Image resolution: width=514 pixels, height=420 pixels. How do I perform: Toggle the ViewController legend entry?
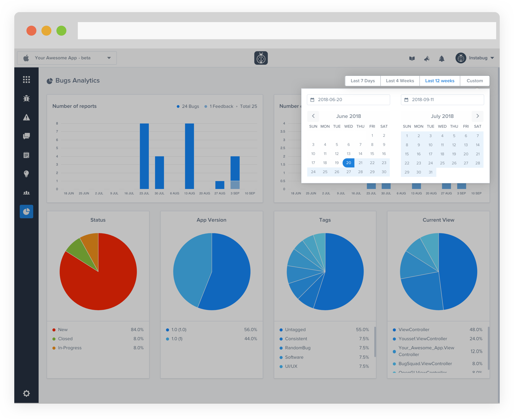click(437, 330)
